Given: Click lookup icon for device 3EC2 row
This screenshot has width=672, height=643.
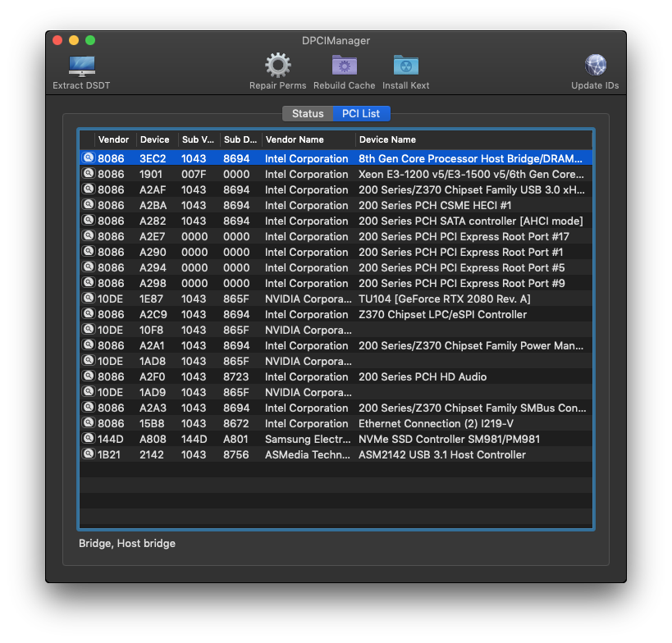Looking at the screenshot, I should click(89, 157).
